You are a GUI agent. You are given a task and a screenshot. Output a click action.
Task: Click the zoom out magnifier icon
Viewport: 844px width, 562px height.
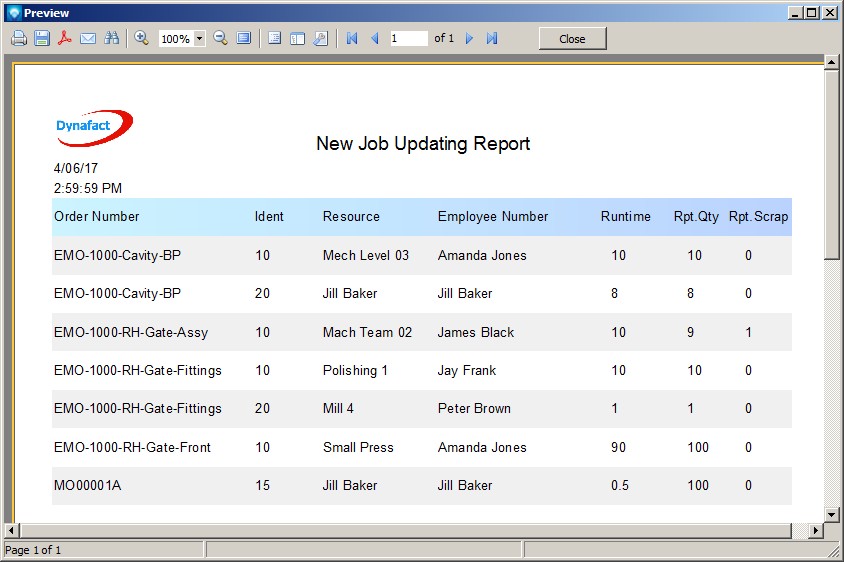(221, 38)
